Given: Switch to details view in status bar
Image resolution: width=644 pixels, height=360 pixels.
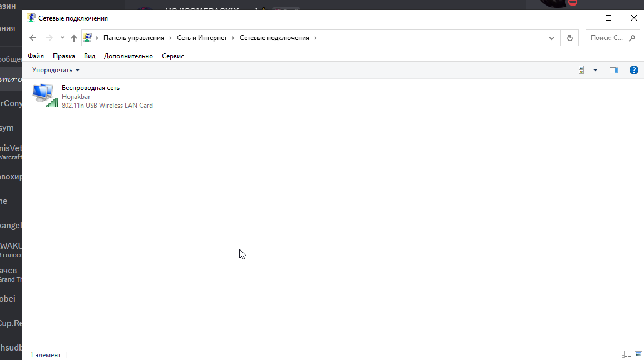Looking at the screenshot, I should (x=626, y=354).
